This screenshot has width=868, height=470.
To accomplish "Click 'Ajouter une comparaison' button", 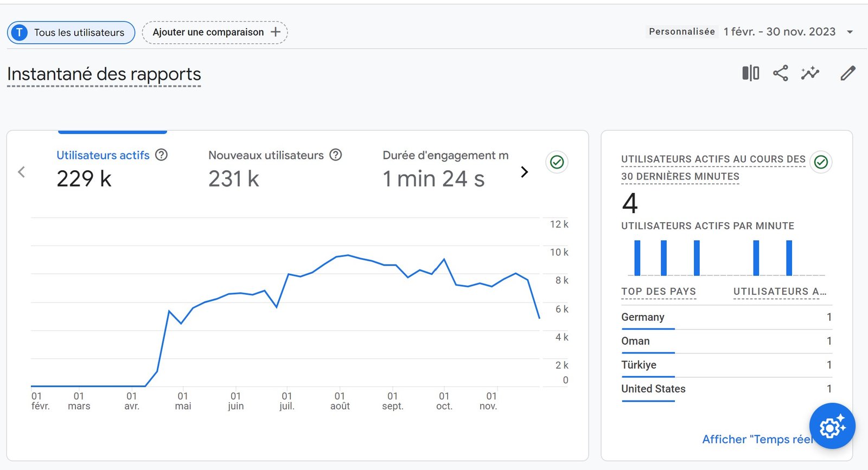I will (x=215, y=33).
